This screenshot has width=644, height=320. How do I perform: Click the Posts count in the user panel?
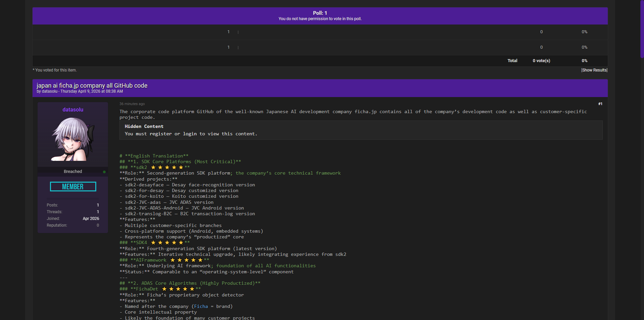pos(98,205)
